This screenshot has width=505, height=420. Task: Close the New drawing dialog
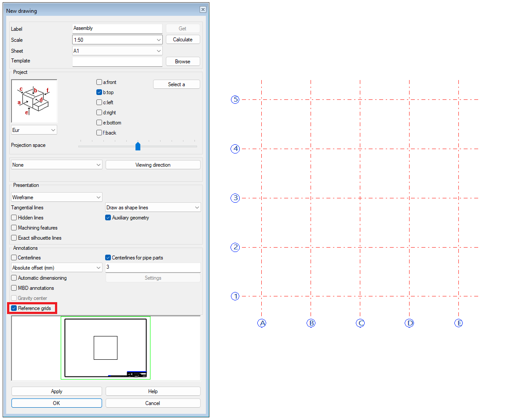click(202, 10)
